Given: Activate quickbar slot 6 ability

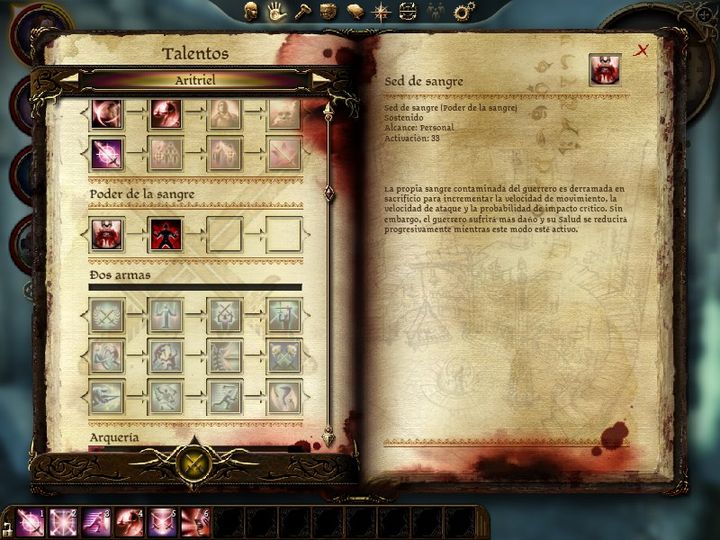Looking at the screenshot, I should pyautogui.click(x=195, y=523).
